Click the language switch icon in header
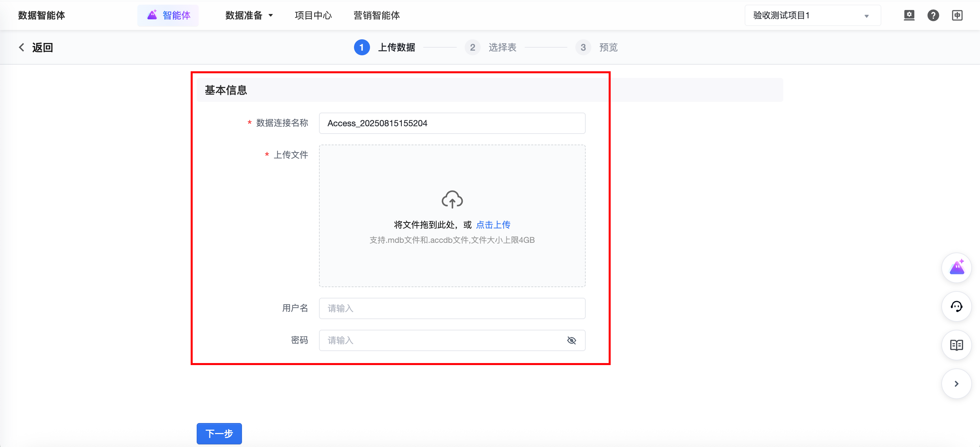 tap(957, 15)
